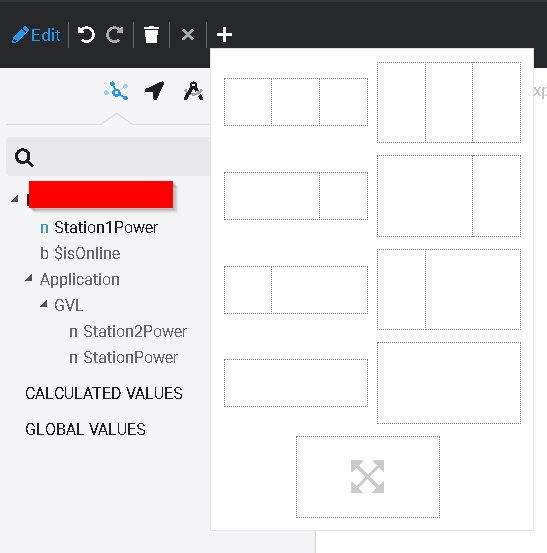Undo the last change
This screenshot has height=553, width=547.
tap(86, 35)
